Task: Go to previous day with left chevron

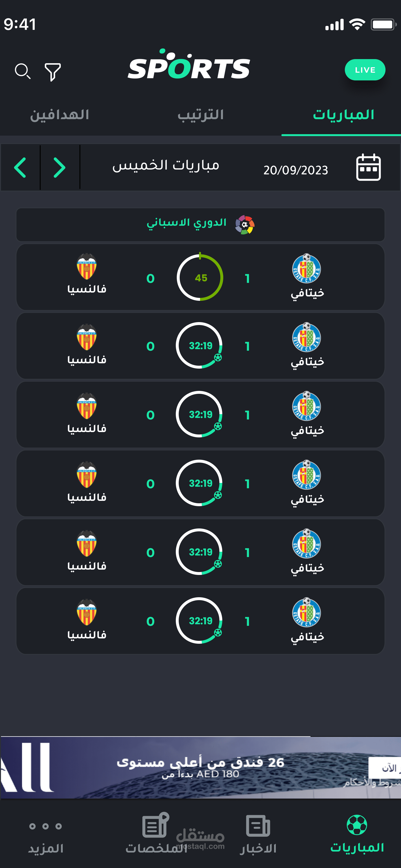Action: [x=20, y=167]
